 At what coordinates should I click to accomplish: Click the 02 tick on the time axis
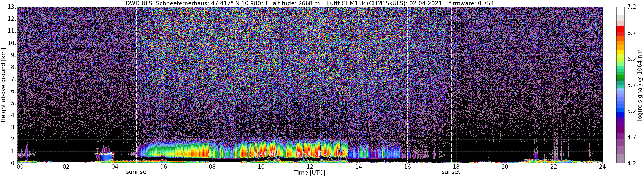pyautogui.click(x=66, y=167)
